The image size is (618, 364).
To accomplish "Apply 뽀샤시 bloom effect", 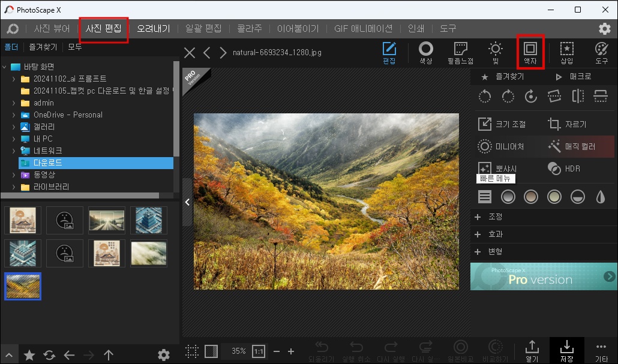I will (x=497, y=169).
